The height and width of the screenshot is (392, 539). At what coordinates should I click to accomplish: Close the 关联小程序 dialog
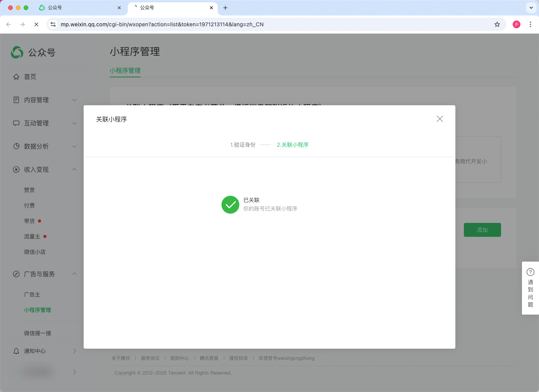point(439,119)
